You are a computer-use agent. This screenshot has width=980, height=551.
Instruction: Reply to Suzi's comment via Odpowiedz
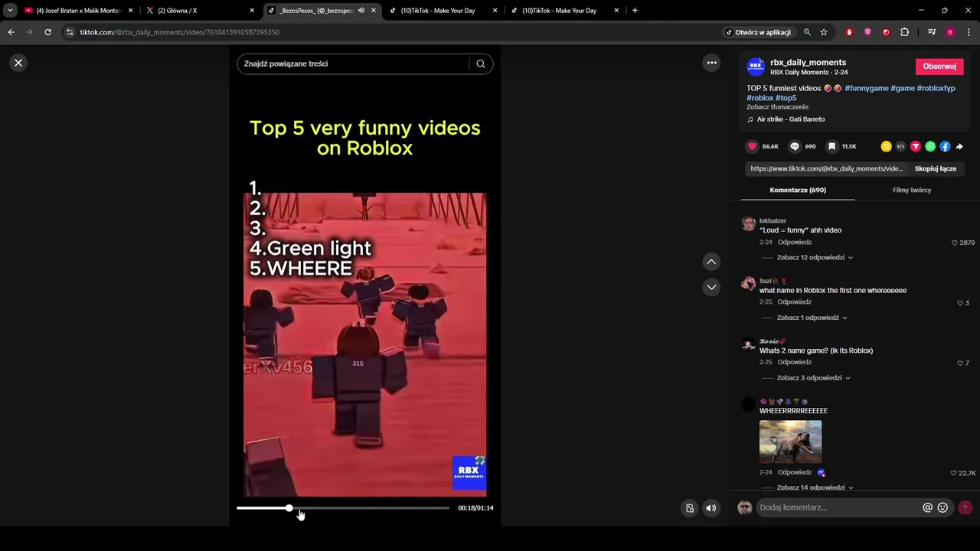(x=794, y=302)
